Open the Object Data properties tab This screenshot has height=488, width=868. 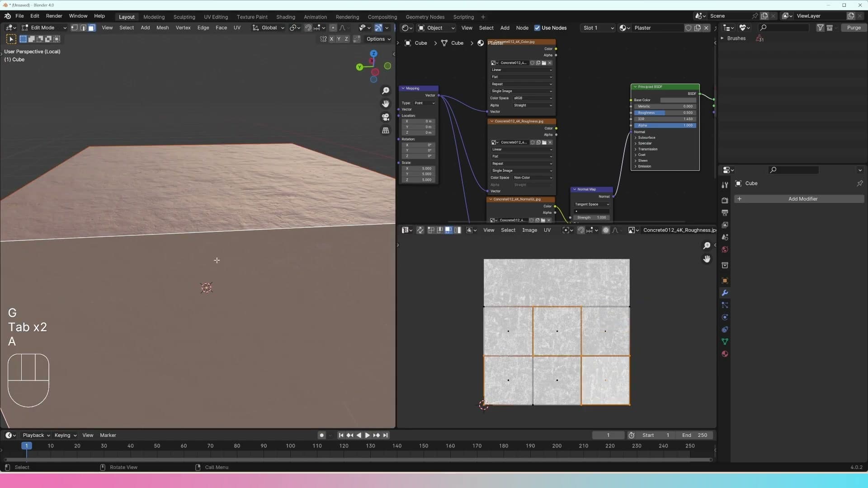tap(725, 342)
